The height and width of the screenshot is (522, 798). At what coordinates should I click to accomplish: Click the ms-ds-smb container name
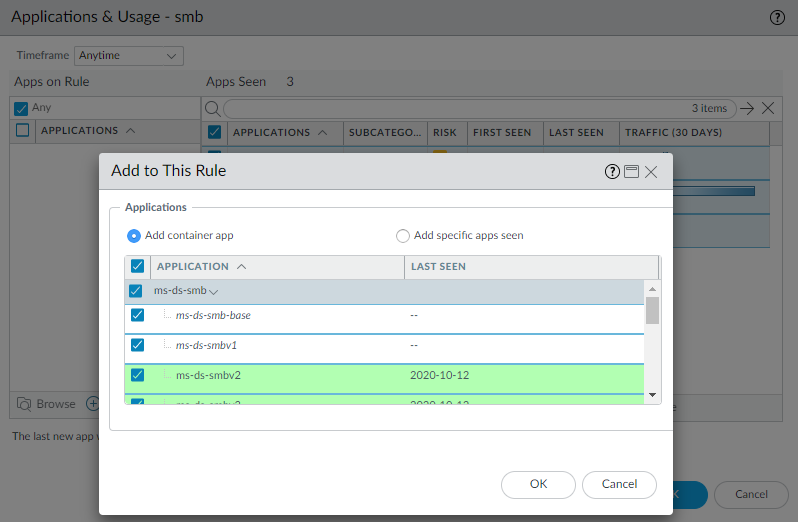tap(180, 291)
